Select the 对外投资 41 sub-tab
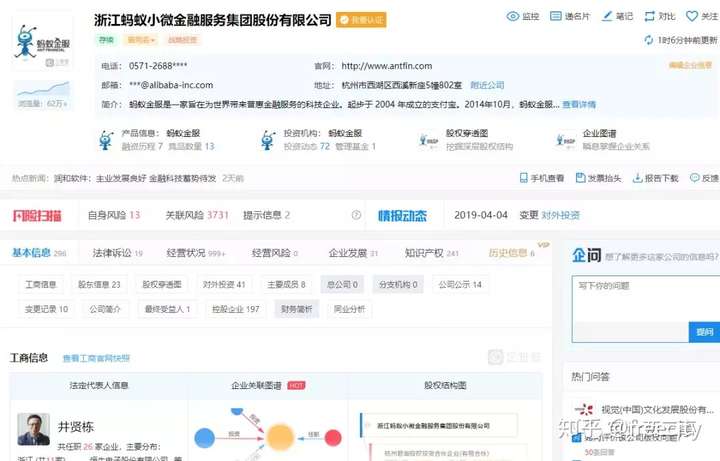Viewport: 720px width, 461px height. [x=224, y=285]
